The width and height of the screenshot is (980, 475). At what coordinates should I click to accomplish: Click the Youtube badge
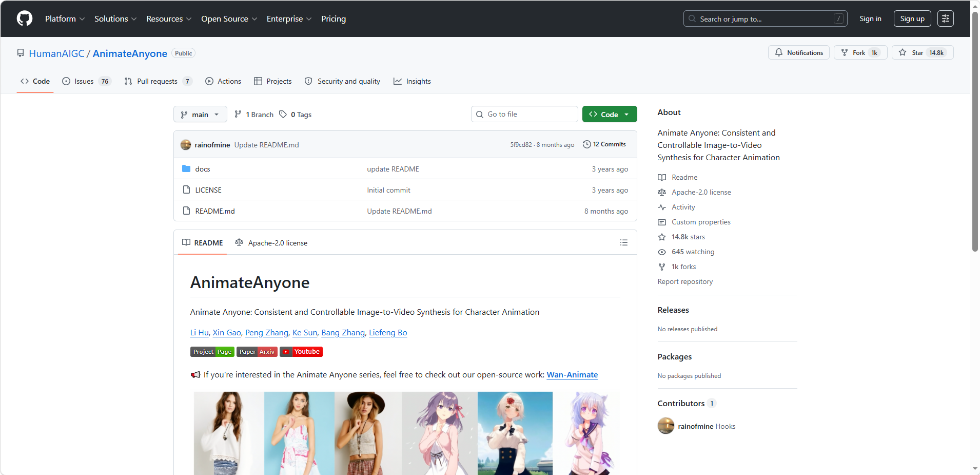click(x=301, y=352)
